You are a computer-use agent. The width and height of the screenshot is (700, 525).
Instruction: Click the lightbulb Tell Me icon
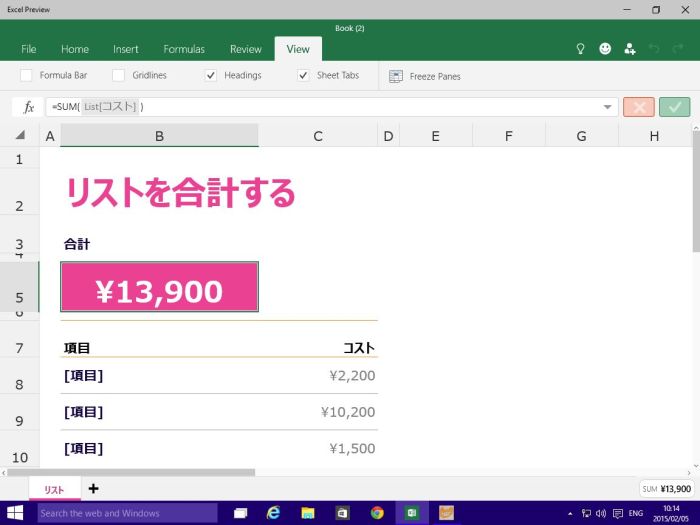580,49
